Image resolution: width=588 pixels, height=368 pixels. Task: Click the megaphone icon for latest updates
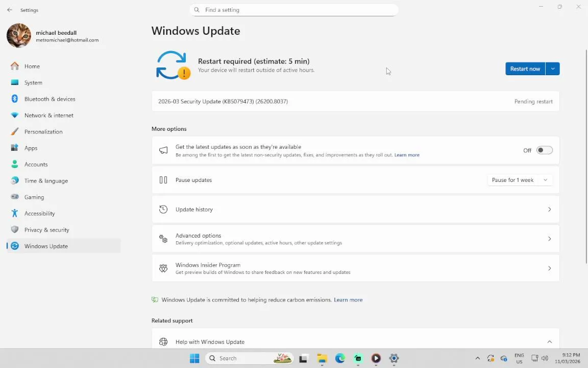[163, 150]
